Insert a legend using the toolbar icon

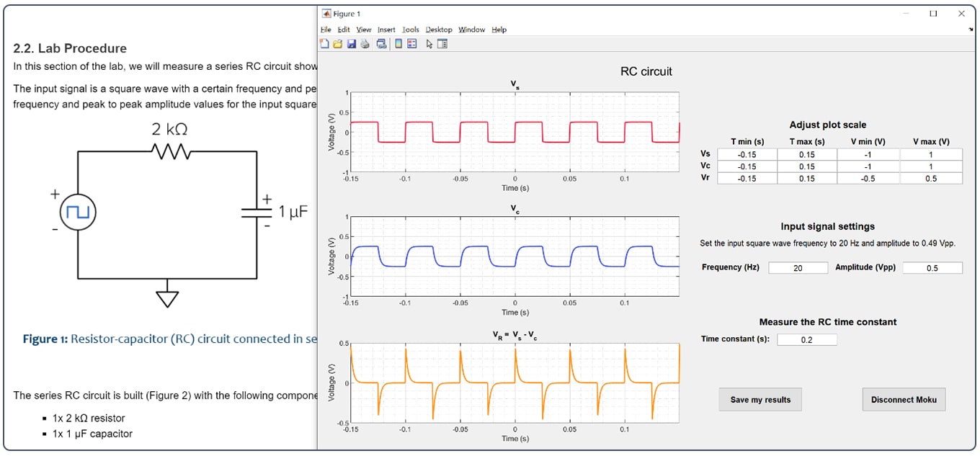click(x=411, y=44)
